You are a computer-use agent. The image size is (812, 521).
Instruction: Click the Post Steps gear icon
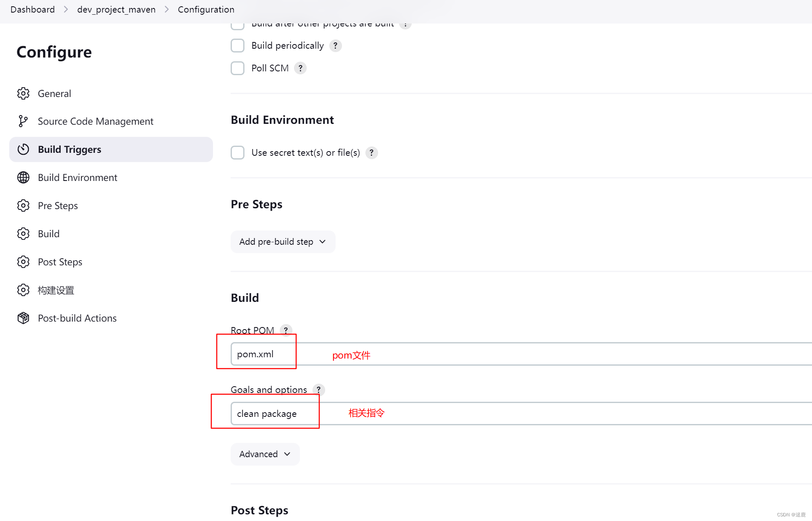pyautogui.click(x=24, y=262)
